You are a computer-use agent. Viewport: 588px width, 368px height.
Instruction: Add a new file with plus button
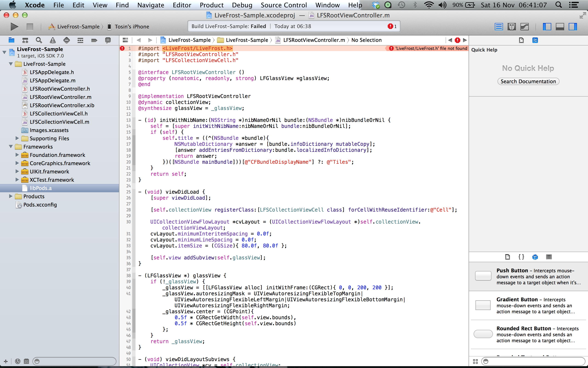click(x=6, y=361)
